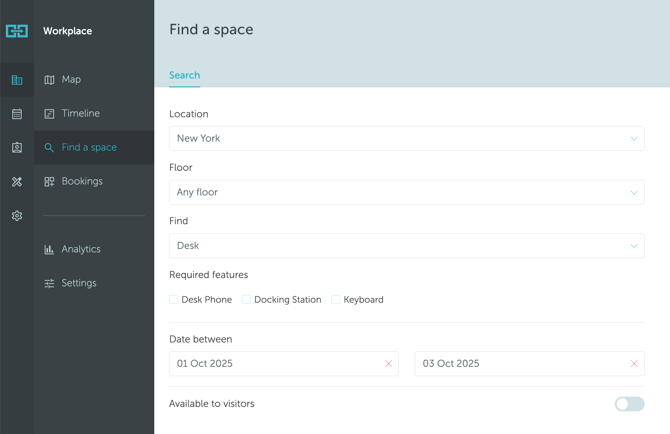Viewport: 670px width, 434px height.
Task: Open the building workplace icon in left rail
Action: point(17,80)
